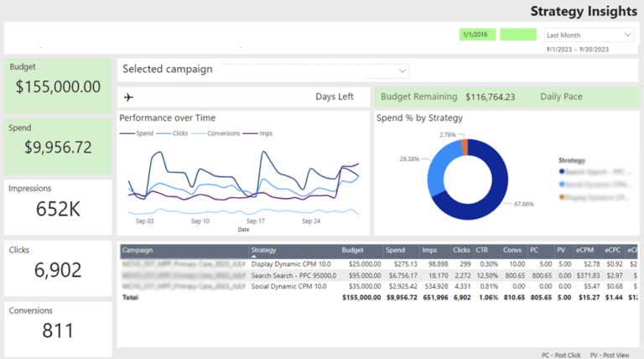Click the Budget $155,000.00 card
Image resolution: width=644 pixels, height=359 pixels.
pos(58,86)
